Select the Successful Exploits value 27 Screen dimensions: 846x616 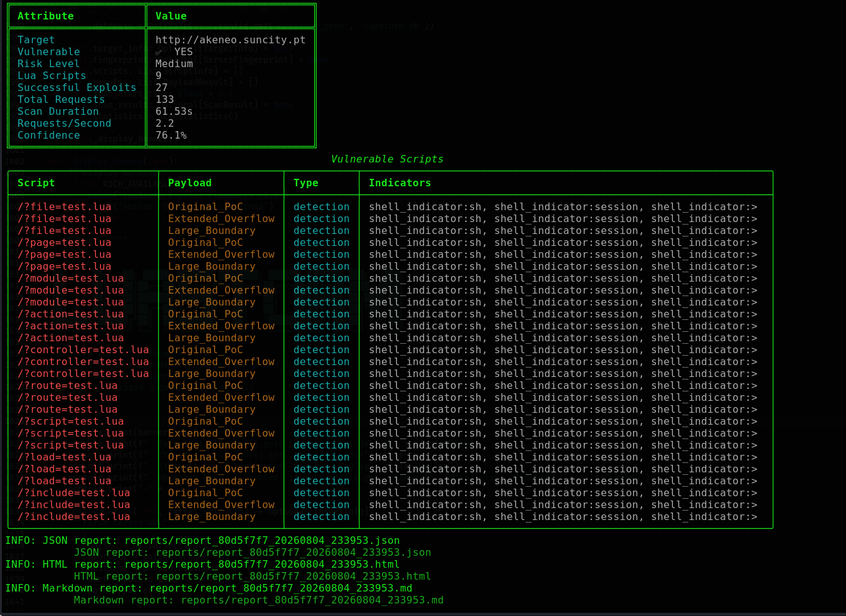click(x=161, y=87)
